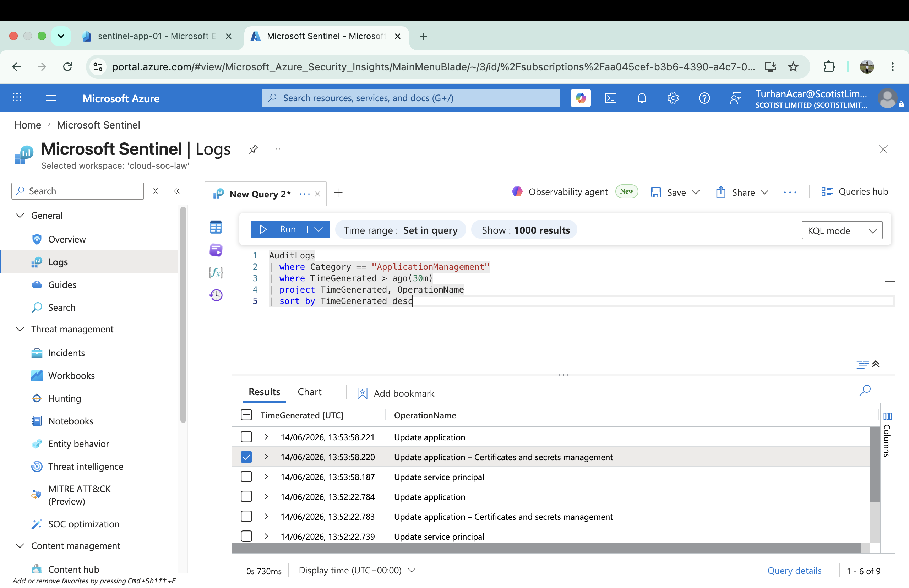Bookmark this page with the star icon

(793, 67)
